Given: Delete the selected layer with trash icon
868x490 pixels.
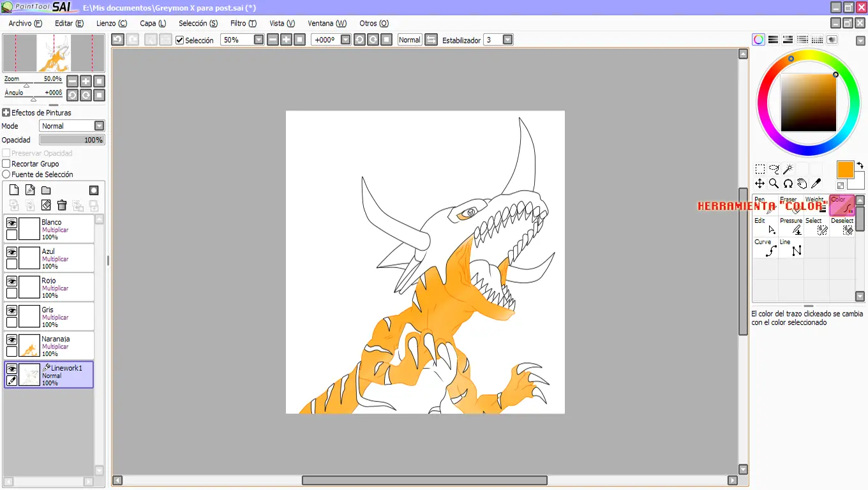Looking at the screenshot, I should click(x=62, y=205).
